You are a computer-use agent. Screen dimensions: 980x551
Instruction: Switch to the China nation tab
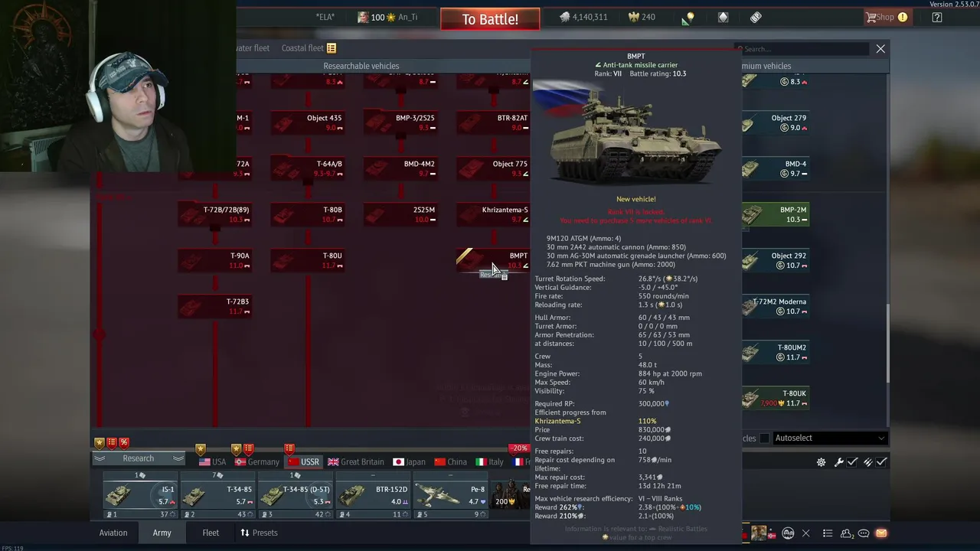(450, 461)
